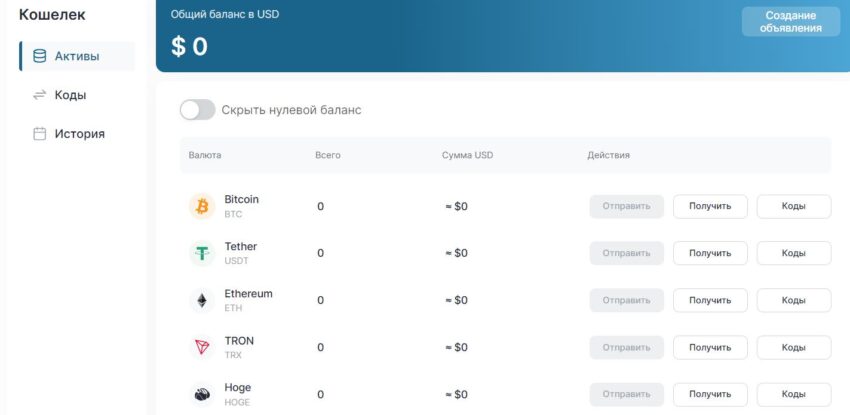Click the TRON coin icon
Viewport: 850px width, 415px height.
202,347
